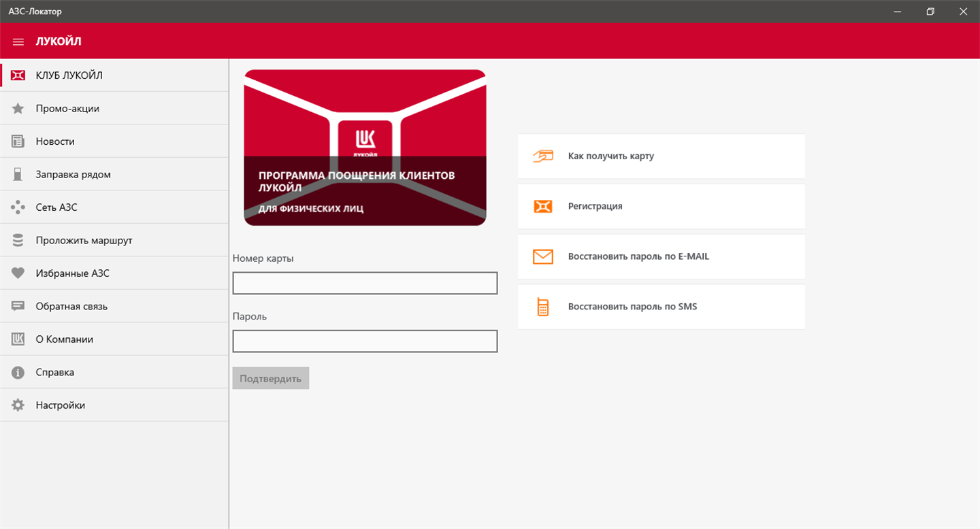Click the gear icon for Настройки
Viewport: 980px width, 529px height.
[x=18, y=405]
